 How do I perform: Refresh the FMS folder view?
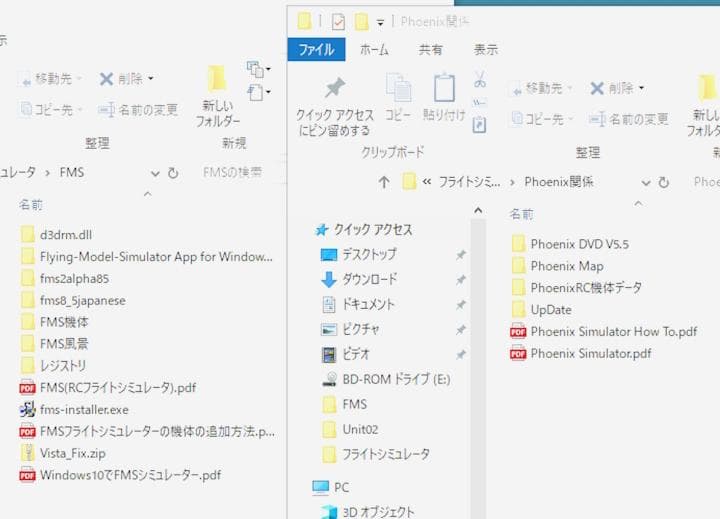(173, 173)
